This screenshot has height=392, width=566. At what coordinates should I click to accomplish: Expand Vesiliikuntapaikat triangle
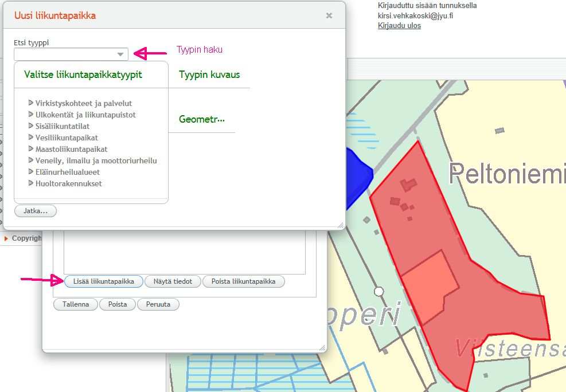click(31, 138)
